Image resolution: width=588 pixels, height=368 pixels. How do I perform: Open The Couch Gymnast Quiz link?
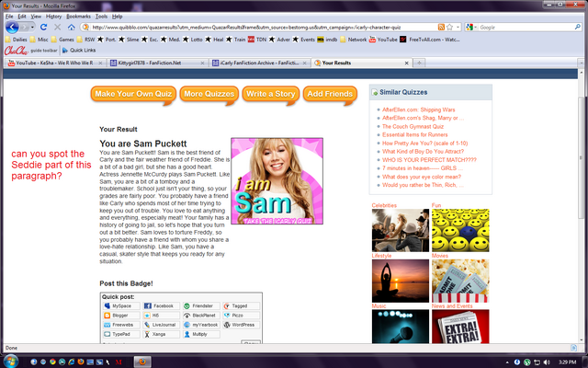pyautogui.click(x=413, y=127)
